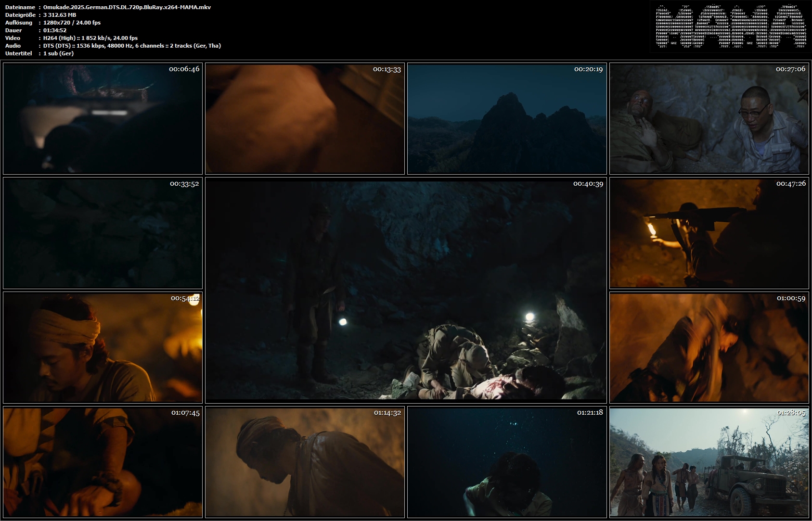Click the Dateigröße value 3 312.63 MB
This screenshot has width=812, height=521.
pyautogui.click(x=60, y=15)
